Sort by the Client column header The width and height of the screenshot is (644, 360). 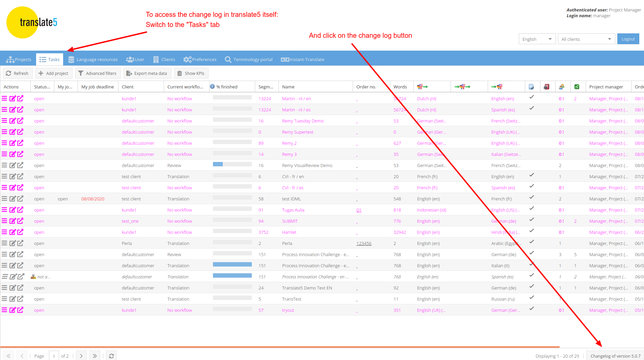141,87
